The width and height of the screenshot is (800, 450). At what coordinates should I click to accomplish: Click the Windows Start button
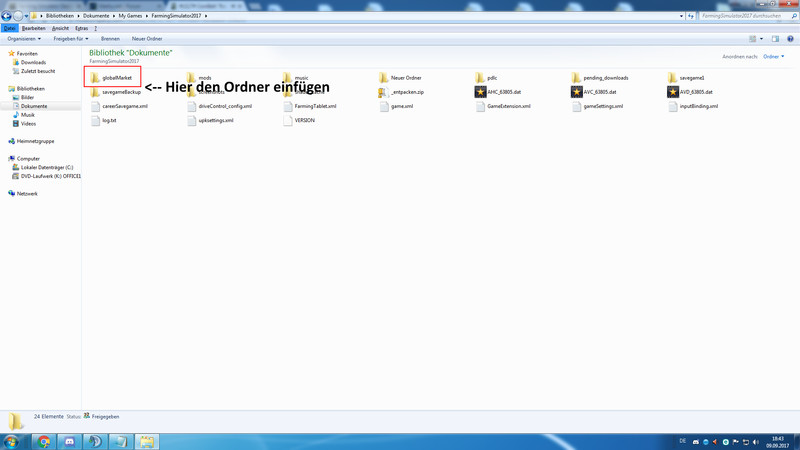click(12, 441)
